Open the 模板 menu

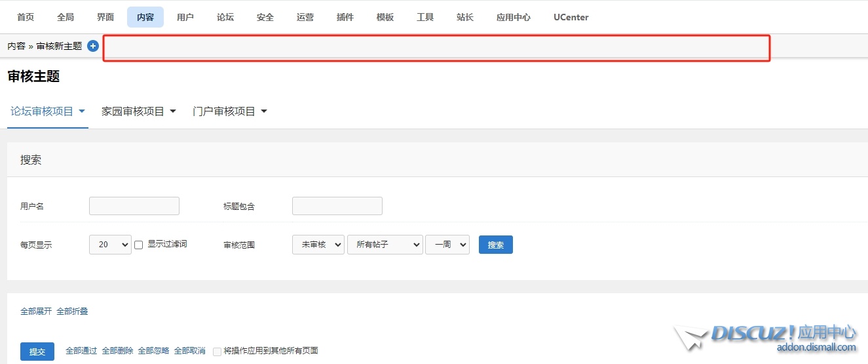[385, 17]
